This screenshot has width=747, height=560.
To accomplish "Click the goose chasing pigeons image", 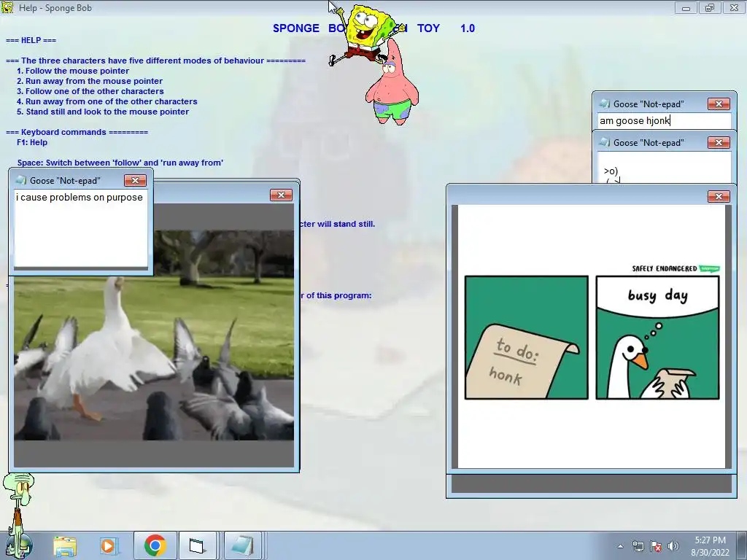I will point(154,335).
